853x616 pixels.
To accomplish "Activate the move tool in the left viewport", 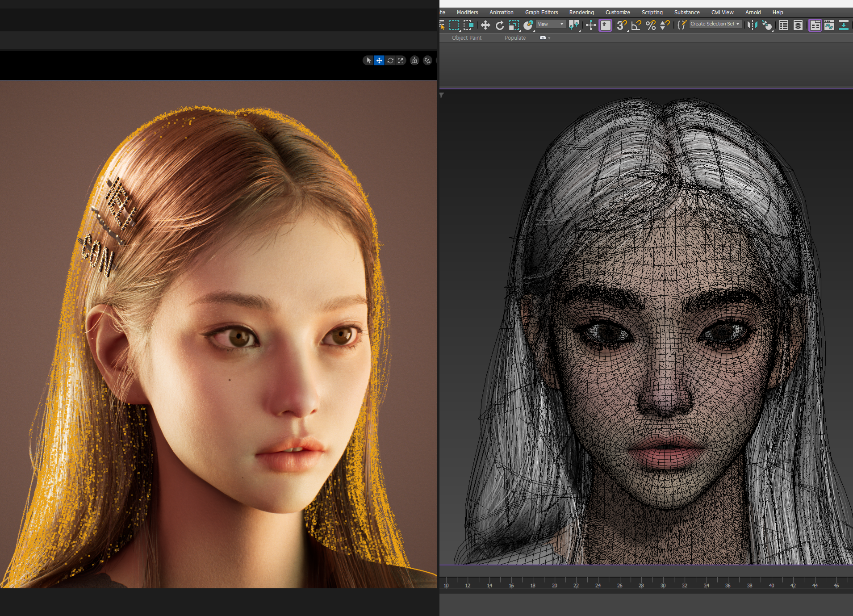I will click(379, 60).
